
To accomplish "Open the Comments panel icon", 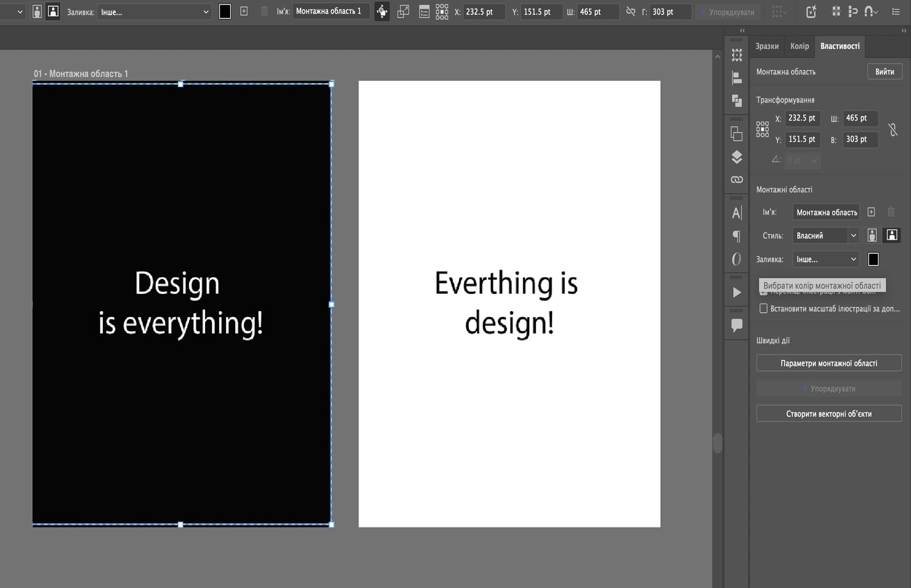I will pyautogui.click(x=736, y=325).
